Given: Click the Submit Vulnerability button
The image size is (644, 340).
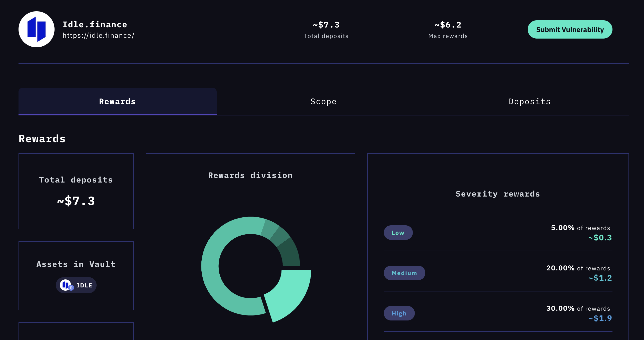Looking at the screenshot, I should [570, 30].
